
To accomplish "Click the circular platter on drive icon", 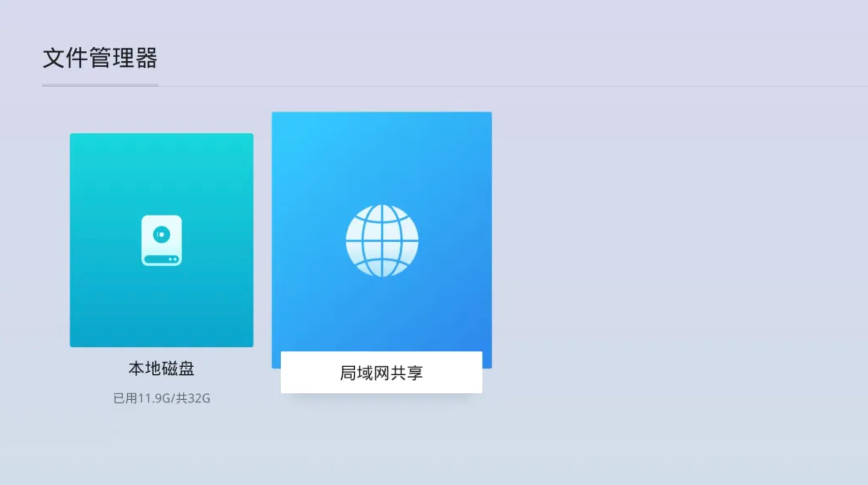I will coord(161,235).
